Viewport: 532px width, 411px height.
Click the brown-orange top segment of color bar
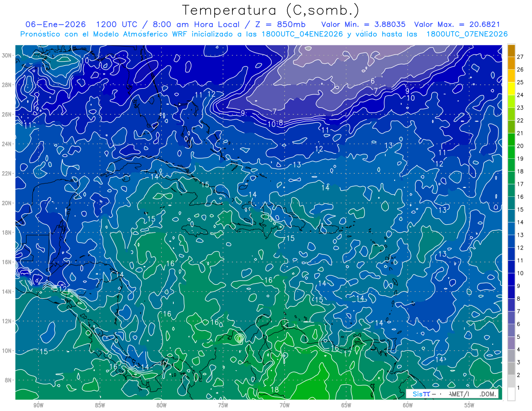coord(512,51)
